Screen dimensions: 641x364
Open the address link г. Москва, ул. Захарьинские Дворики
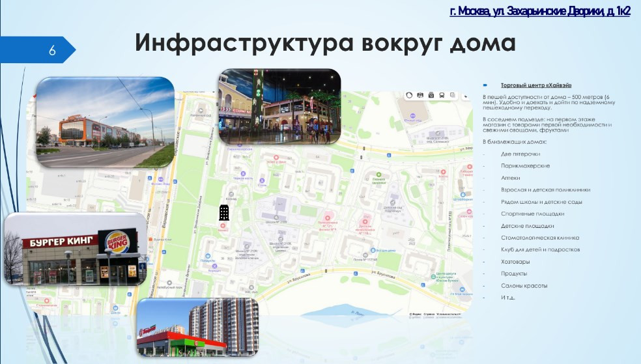coord(540,11)
